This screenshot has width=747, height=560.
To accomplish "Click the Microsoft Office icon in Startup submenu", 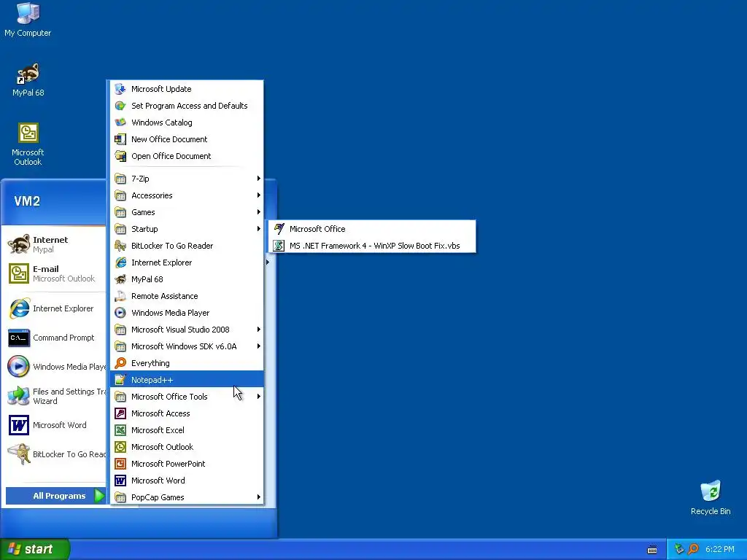I will [279, 228].
